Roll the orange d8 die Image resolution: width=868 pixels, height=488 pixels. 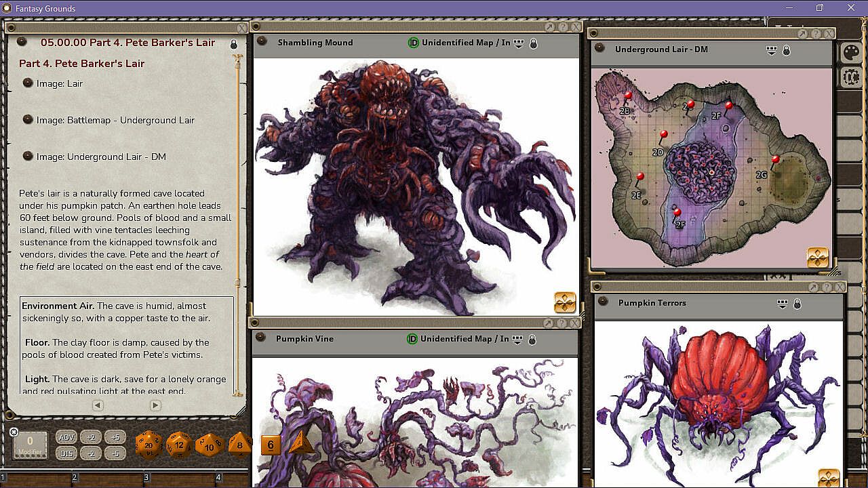click(239, 445)
